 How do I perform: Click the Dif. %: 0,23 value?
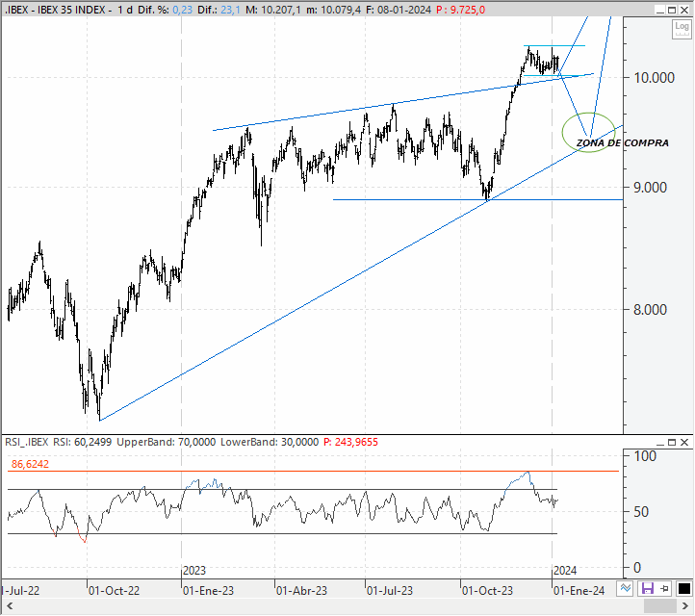pos(165,10)
